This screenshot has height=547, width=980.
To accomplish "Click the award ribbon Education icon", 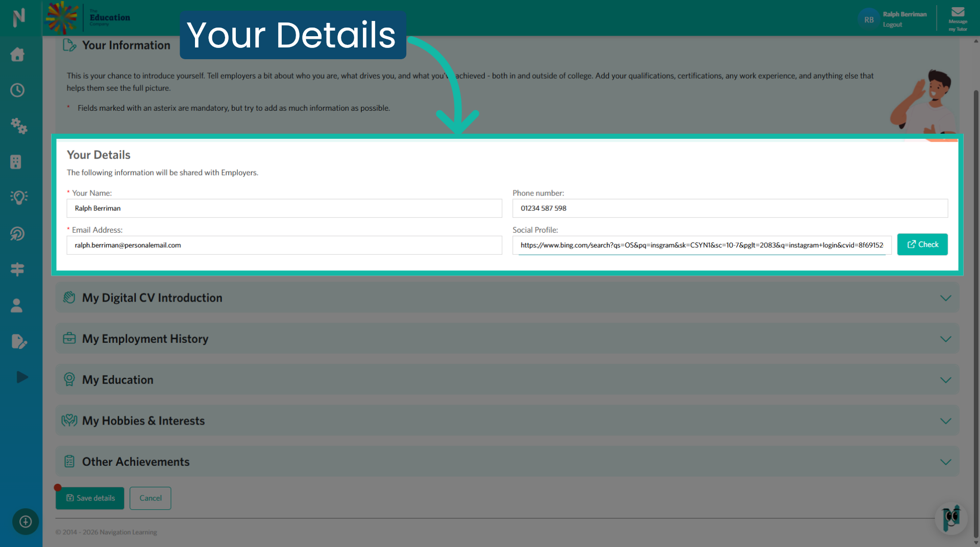I will coord(69,379).
